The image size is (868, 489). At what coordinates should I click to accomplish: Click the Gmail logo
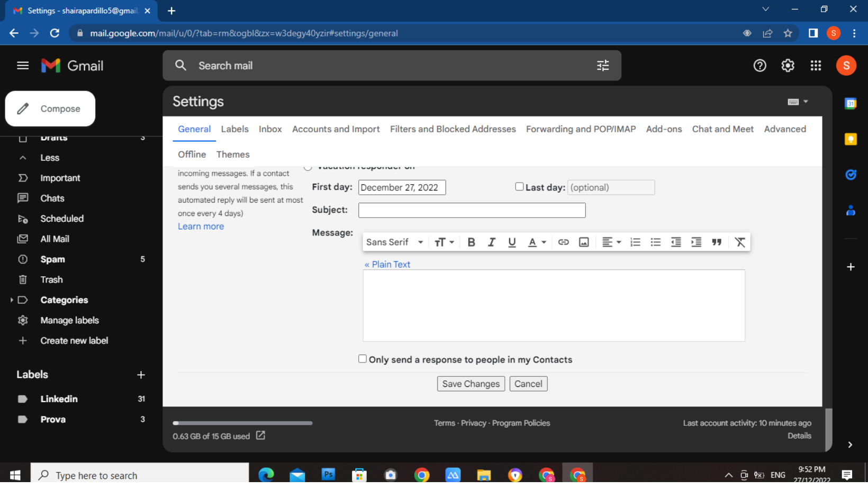[72, 66]
